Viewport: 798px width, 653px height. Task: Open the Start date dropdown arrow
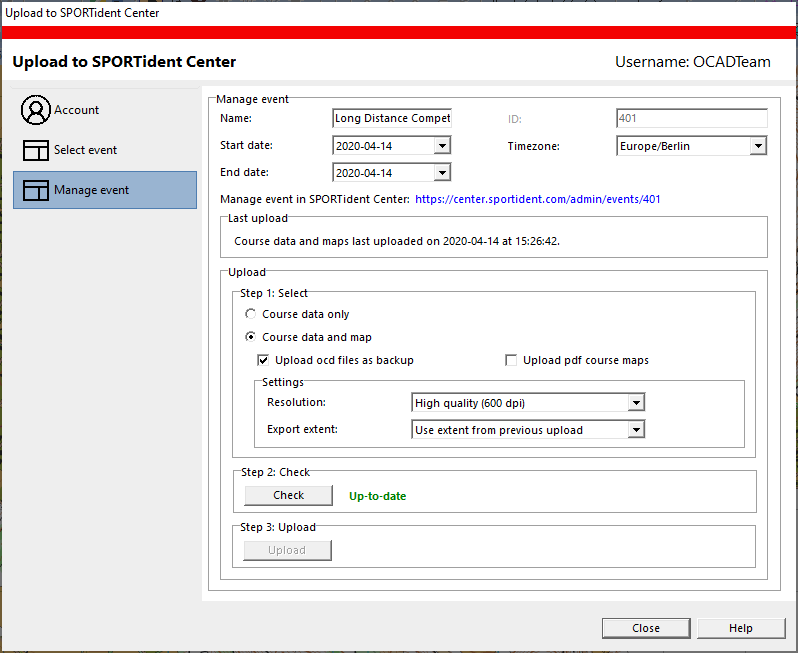pos(442,146)
